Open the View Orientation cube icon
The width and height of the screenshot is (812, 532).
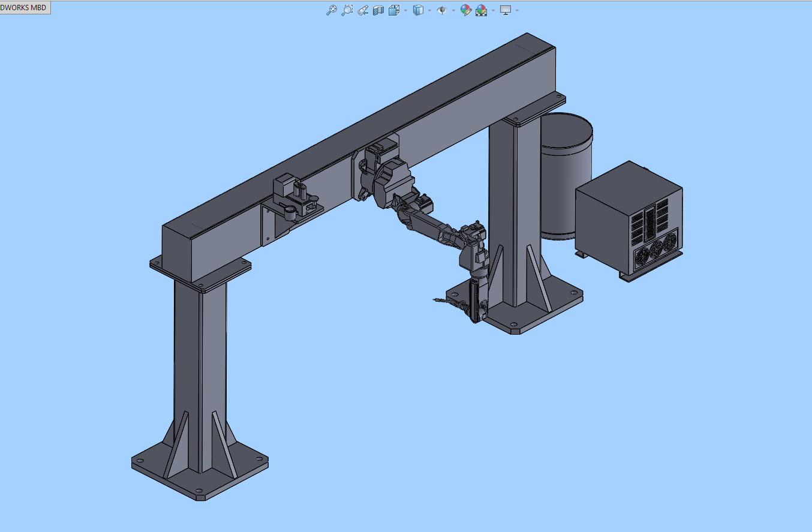(394, 10)
